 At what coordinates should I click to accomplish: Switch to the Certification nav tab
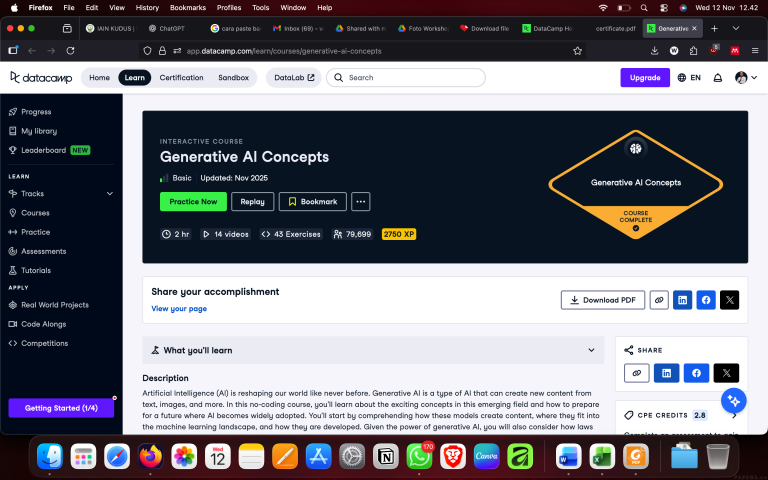(x=181, y=78)
